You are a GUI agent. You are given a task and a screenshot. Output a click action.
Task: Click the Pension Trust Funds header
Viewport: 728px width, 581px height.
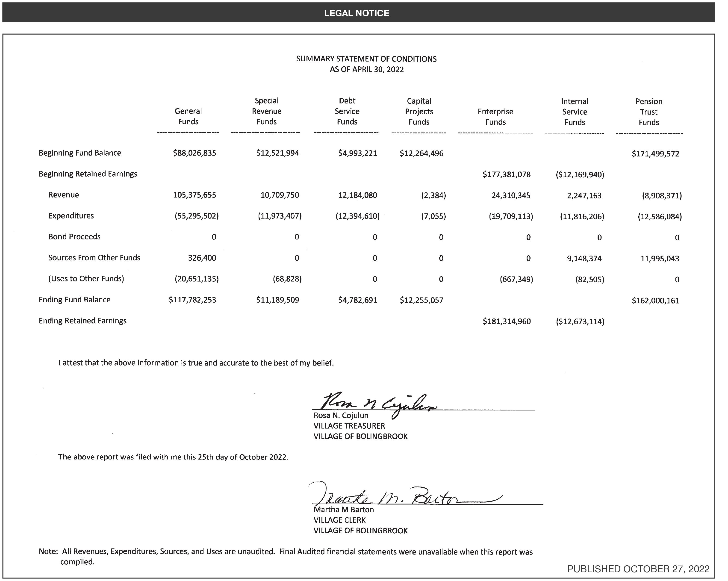tap(649, 112)
